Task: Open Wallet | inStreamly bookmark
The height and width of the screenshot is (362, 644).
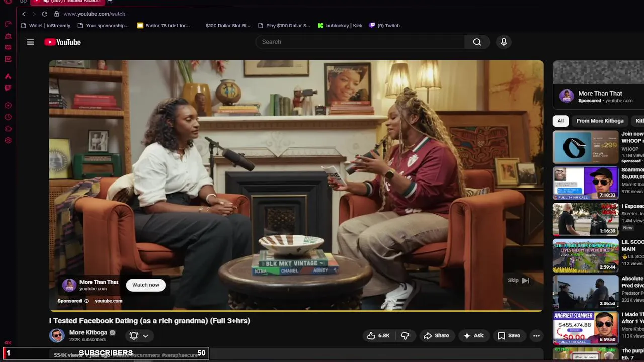Action: pyautogui.click(x=46, y=25)
